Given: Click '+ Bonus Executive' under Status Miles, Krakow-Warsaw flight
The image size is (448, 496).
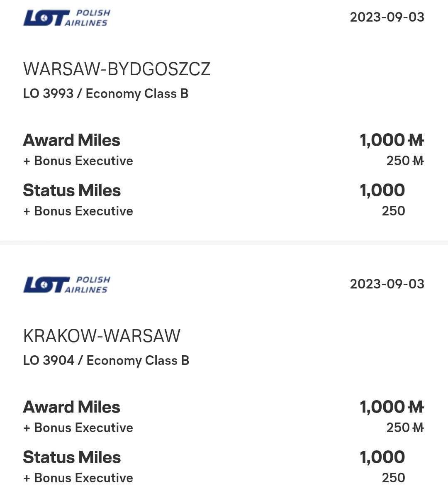Looking at the screenshot, I should click(x=78, y=478).
